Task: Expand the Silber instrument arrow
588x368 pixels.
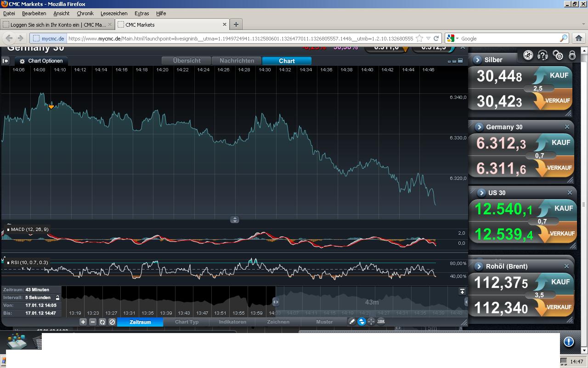Action: [477, 60]
